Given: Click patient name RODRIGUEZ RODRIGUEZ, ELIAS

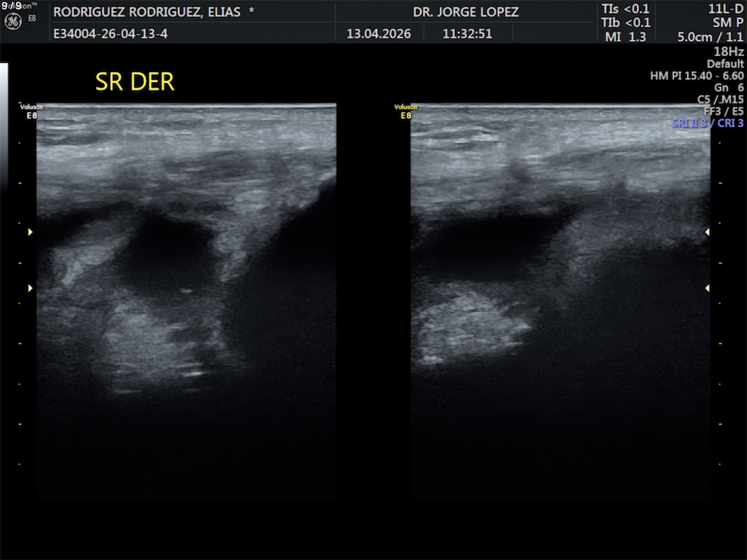Looking at the screenshot, I should (x=147, y=12).
